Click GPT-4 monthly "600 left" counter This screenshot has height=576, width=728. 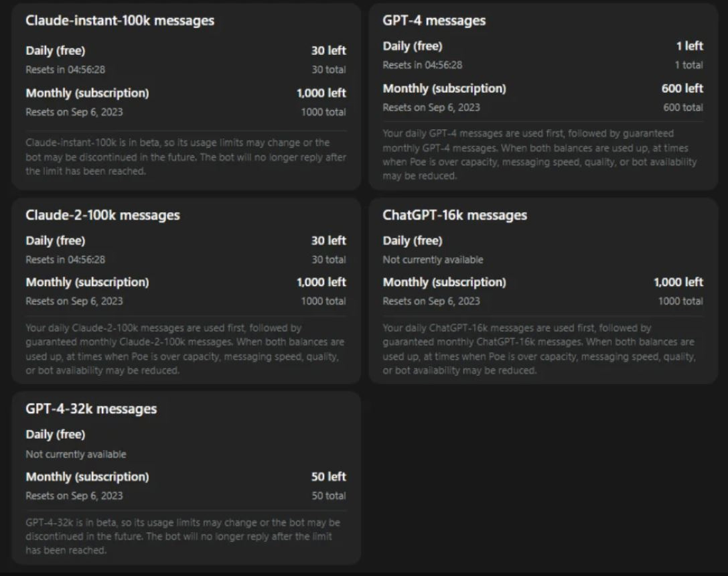point(682,88)
